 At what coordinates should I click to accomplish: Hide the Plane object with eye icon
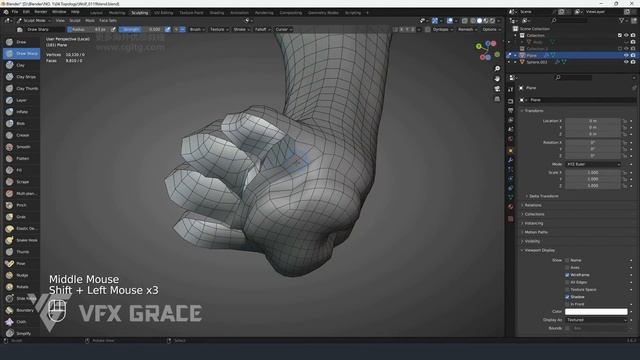coord(626,55)
